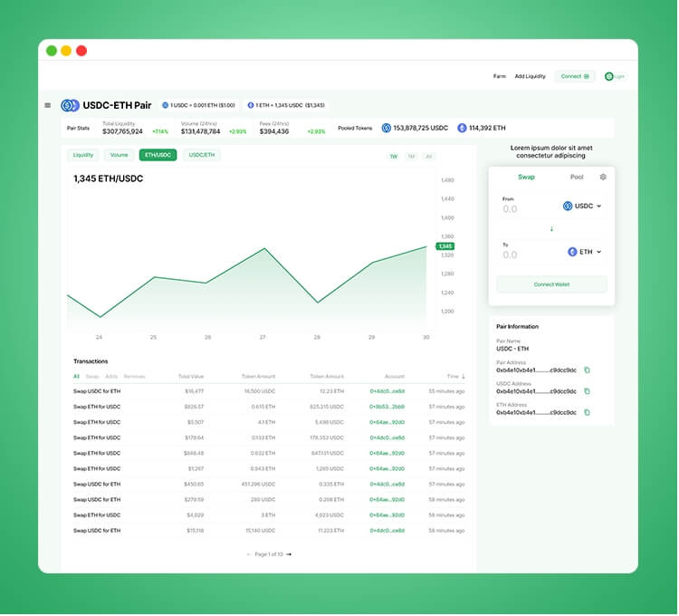Click the Account column header
Screen dimensions: 679x616
pos(395,377)
